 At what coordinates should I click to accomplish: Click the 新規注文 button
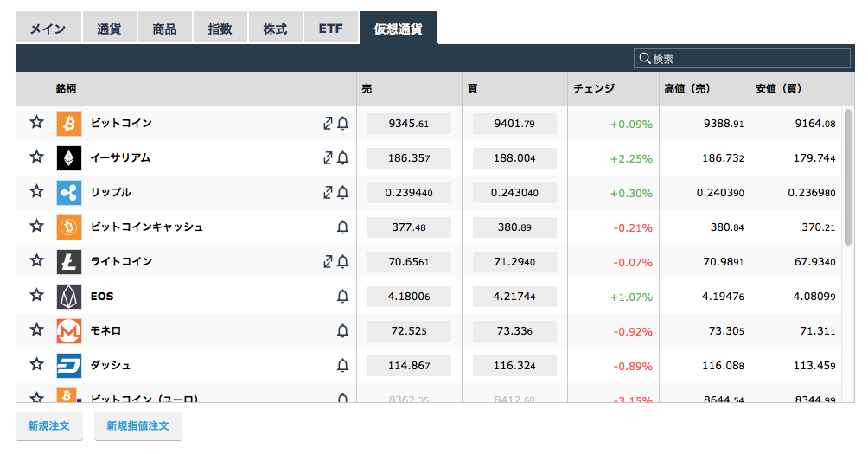tap(48, 425)
